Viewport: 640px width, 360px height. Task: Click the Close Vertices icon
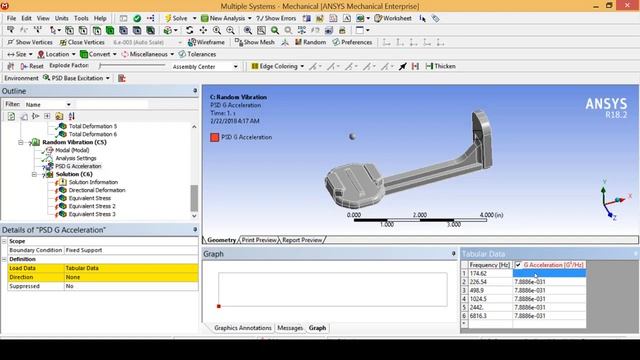[63, 42]
